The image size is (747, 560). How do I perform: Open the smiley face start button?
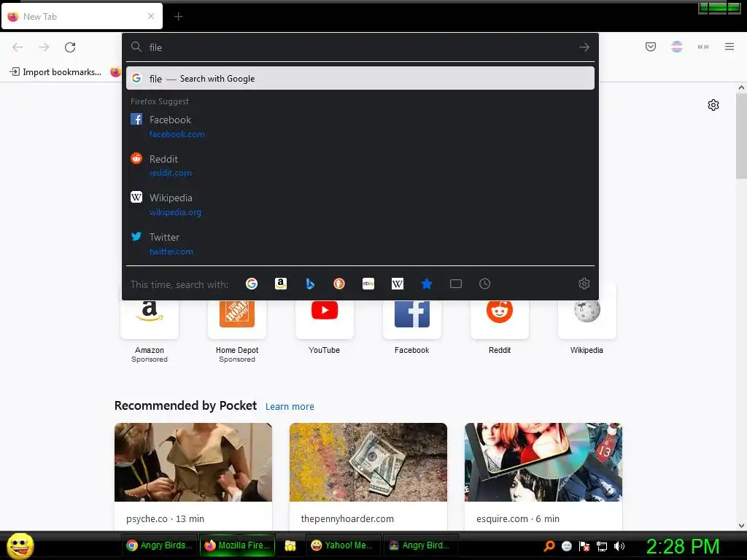[20, 545]
